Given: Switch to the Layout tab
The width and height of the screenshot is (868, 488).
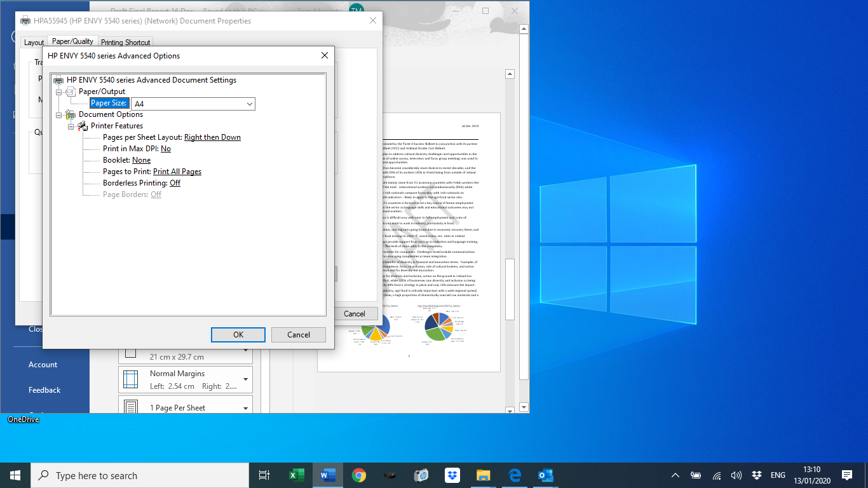Looking at the screenshot, I should [34, 43].
